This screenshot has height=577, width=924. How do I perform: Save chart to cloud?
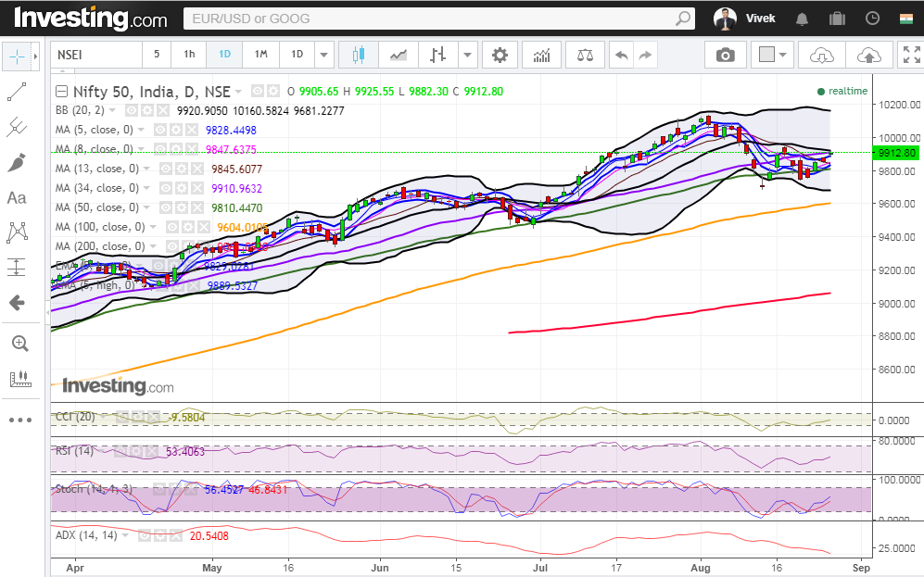pos(868,56)
